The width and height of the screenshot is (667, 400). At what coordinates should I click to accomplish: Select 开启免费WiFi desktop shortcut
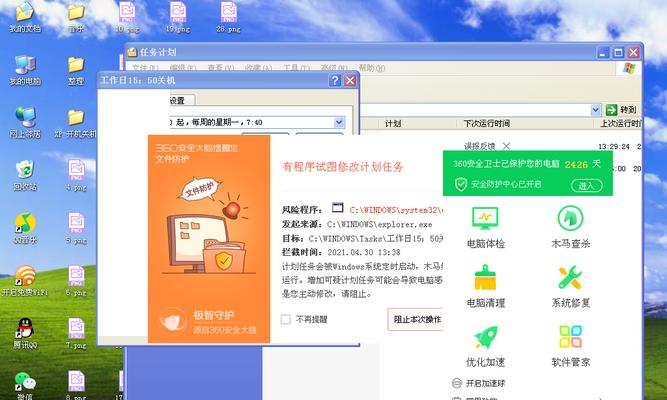tap(25, 281)
